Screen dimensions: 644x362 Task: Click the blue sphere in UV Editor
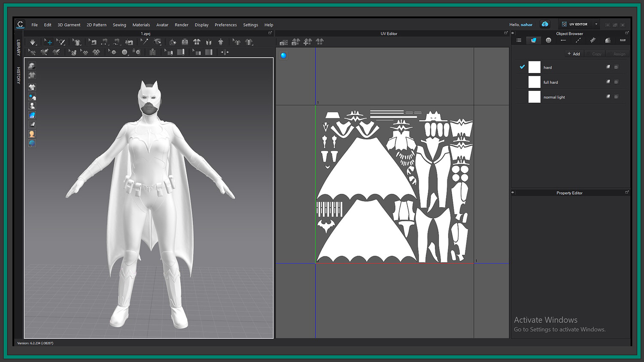(283, 55)
